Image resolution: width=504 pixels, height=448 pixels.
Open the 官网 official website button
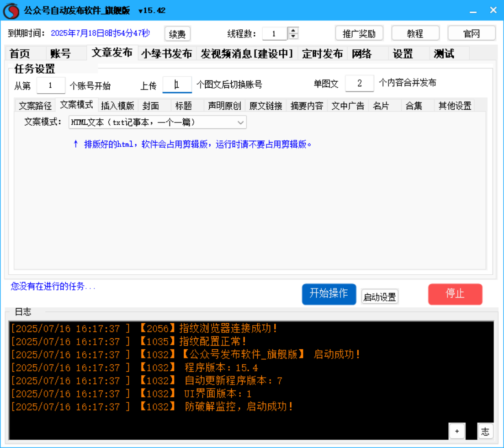[471, 33]
